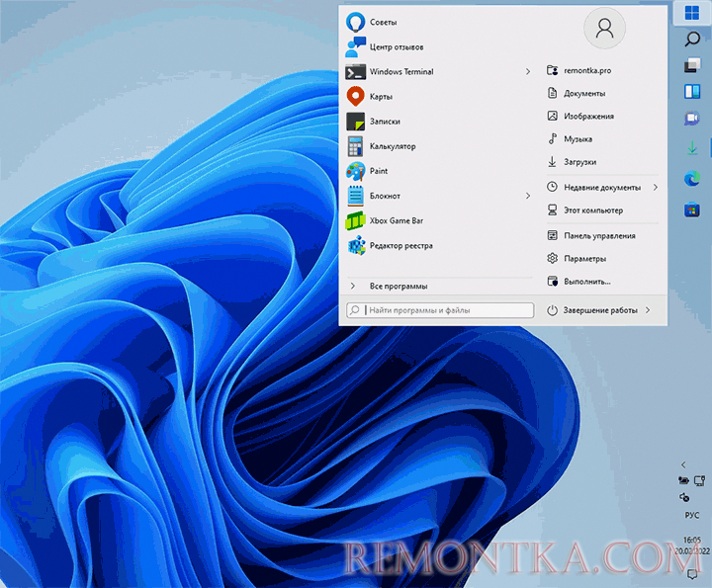The width and height of the screenshot is (712, 588).
Task: Open Панель управления menu entry
Action: (x=599, y=236)
